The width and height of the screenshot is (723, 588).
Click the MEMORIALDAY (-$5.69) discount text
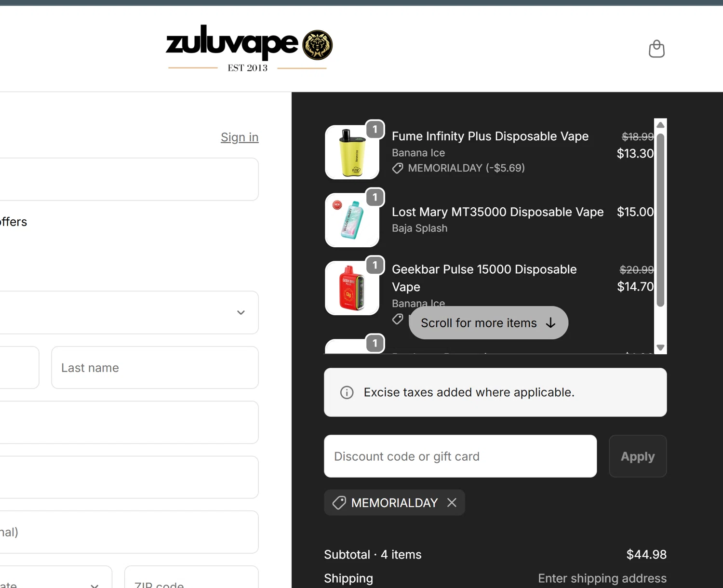point(466,168)
